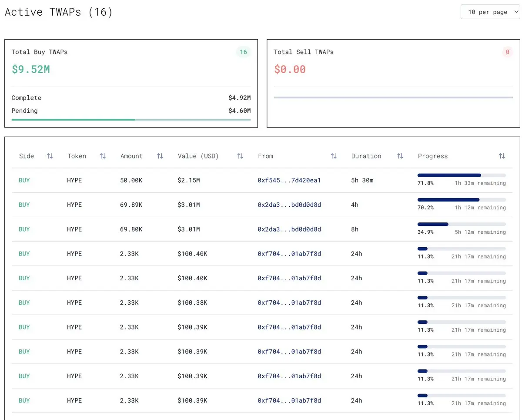The width and height of the screenshot is (522, 420).
Task: Sort by Value (USD) arrows
Action: pyautogui.click(x=240, y=156)
